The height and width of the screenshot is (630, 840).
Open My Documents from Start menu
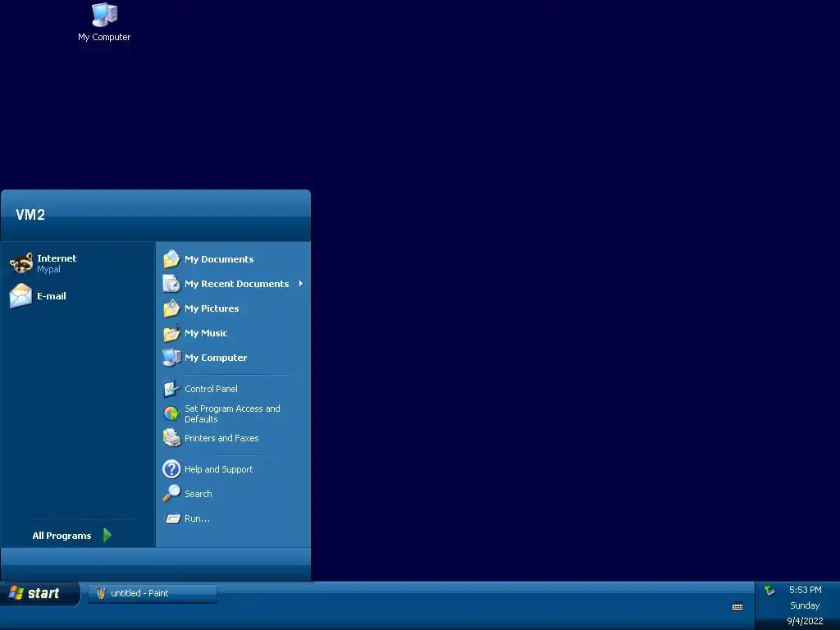[219, 259]
